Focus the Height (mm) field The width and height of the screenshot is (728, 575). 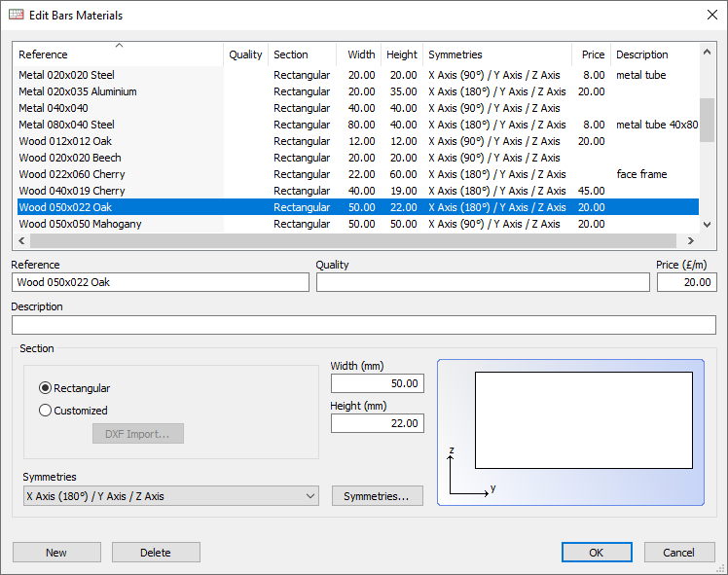tap(378, 423)
